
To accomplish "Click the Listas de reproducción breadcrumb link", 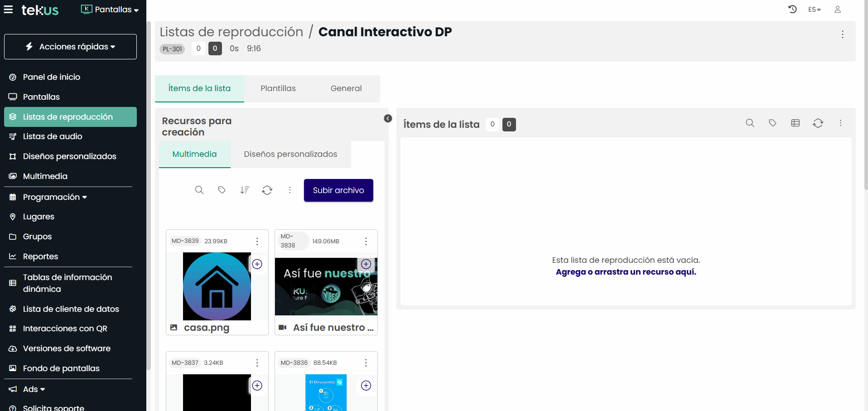I will coord(231,32).
